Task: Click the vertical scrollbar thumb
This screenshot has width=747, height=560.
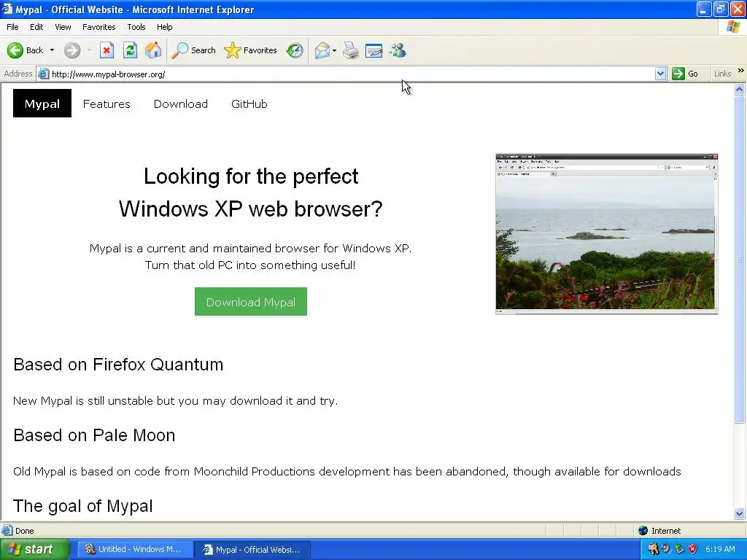Action: (x=740, y=259)
